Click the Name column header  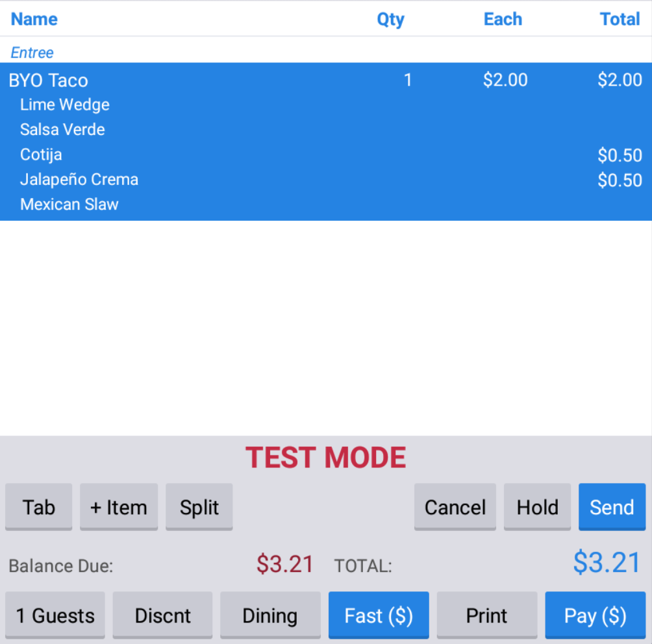pyautogui.click(x=34, y=19)
